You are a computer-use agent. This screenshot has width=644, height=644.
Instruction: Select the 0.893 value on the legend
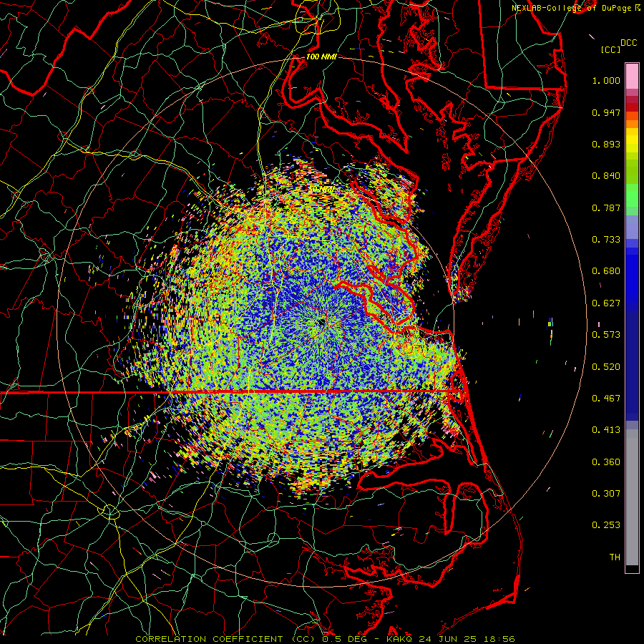[x=606, y=144]
